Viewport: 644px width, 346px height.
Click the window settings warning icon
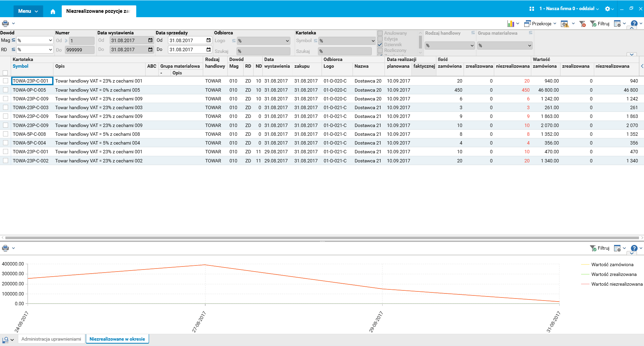(565, 24)
